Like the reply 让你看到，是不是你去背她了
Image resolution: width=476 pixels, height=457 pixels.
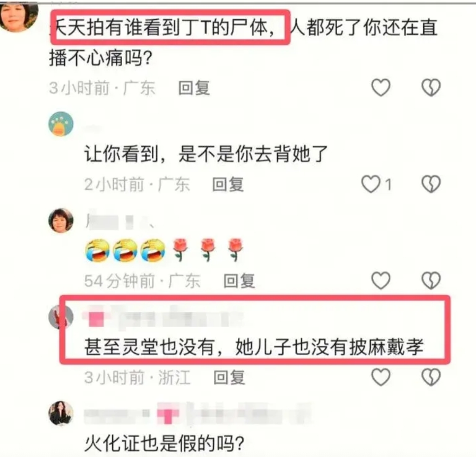pos(371,184)
